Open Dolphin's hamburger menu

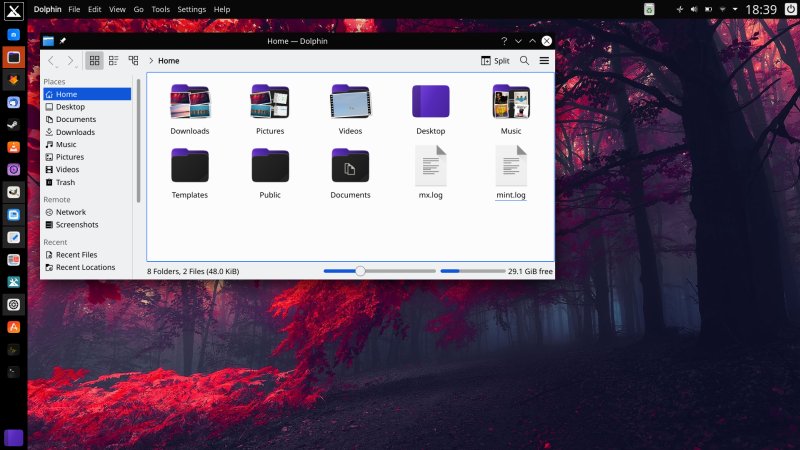tap(544, 61)
